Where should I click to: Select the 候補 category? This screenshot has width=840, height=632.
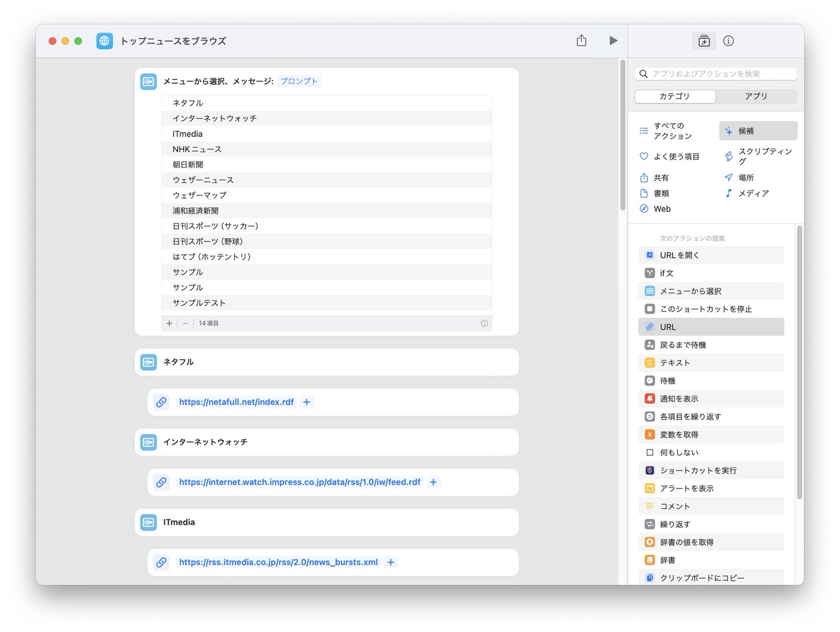[x=758, y=131]
